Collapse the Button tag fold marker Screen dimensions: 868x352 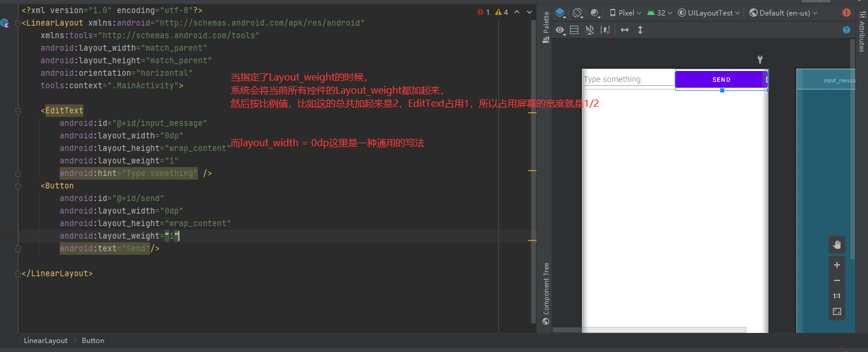tap(18, 186)
